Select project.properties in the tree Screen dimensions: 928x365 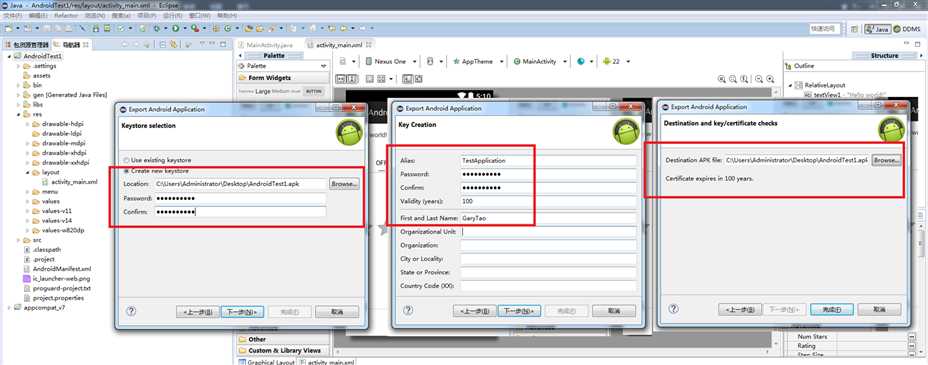tap(58, 298)
